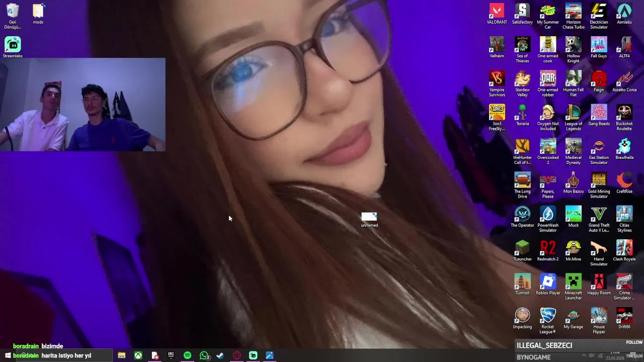The image size is (644, 362).
Task: Open League of Legends shortcut
Action: click(573, 118)
